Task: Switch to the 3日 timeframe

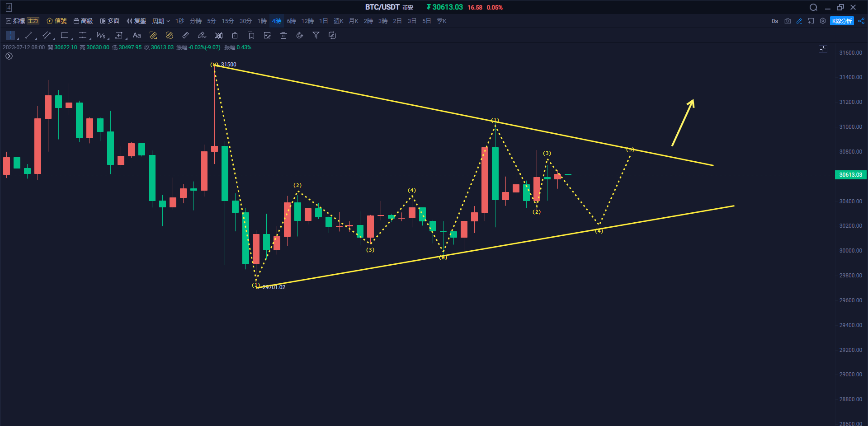Action: [x=412, y=21]
